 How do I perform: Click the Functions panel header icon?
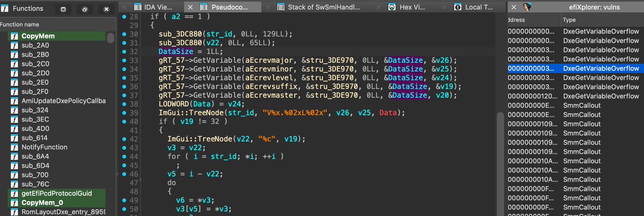(x=5, y=9)
